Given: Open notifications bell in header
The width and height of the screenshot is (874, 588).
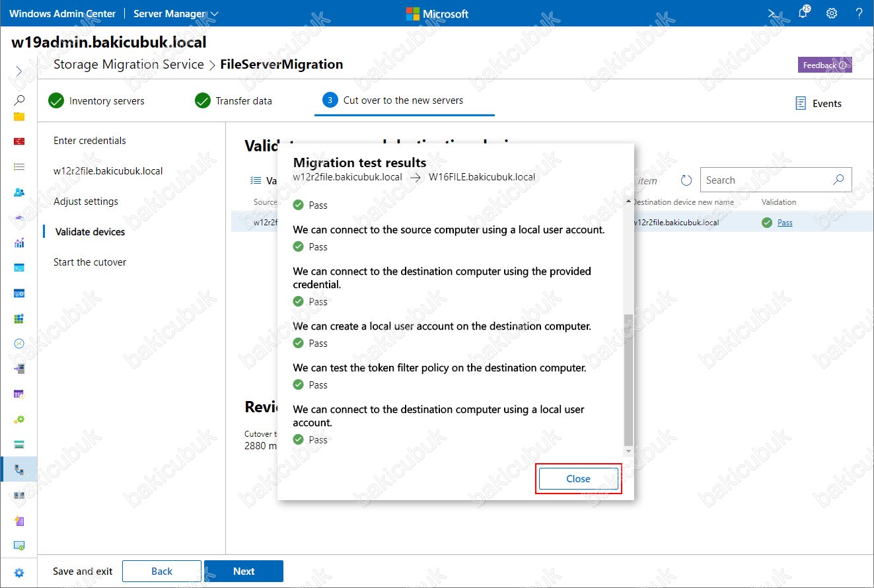Looking at the screenshot, I should (803, 13).
